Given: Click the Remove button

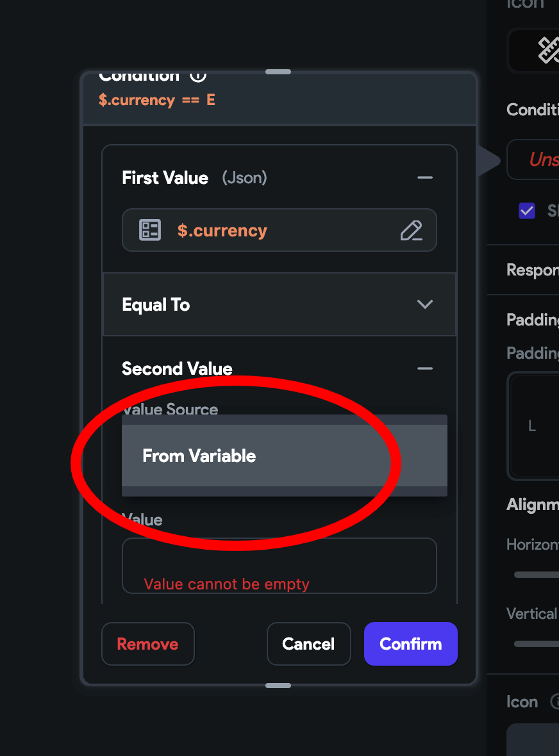Looking at the screenshot, I should coord(147,644).
